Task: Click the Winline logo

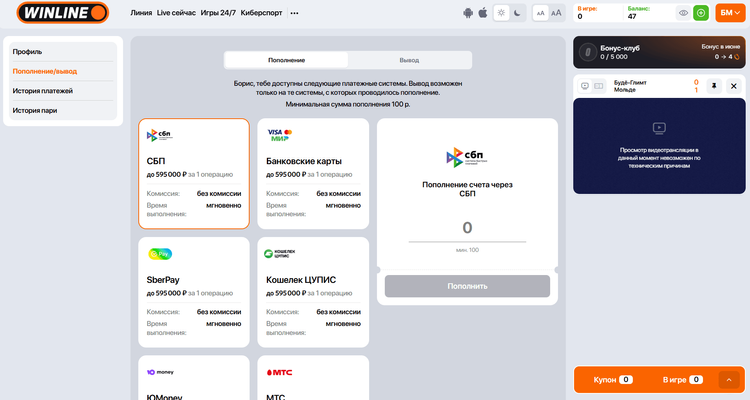Action: coord(63,13)
